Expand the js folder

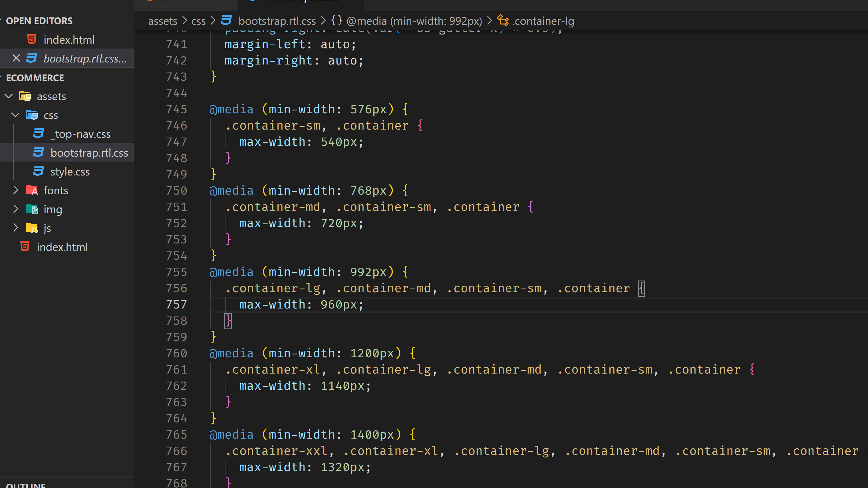[x=15, y=228]
